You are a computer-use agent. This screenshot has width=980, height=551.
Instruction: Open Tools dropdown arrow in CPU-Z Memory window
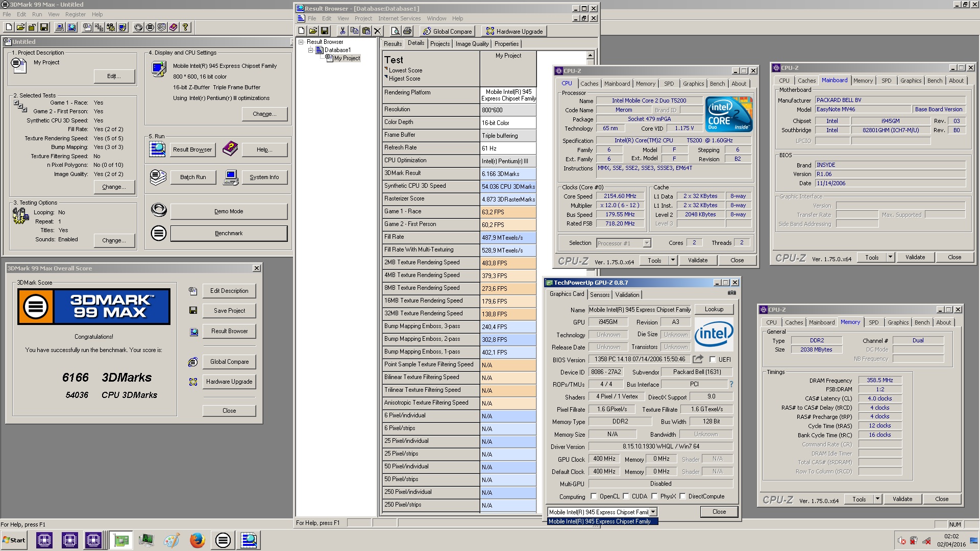coord(877,499)
